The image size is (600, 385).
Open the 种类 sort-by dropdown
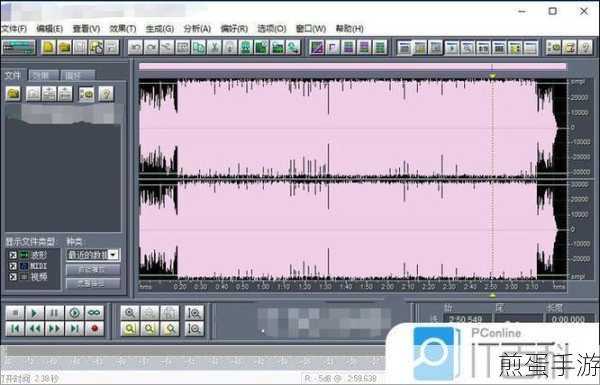pos(93,255)
